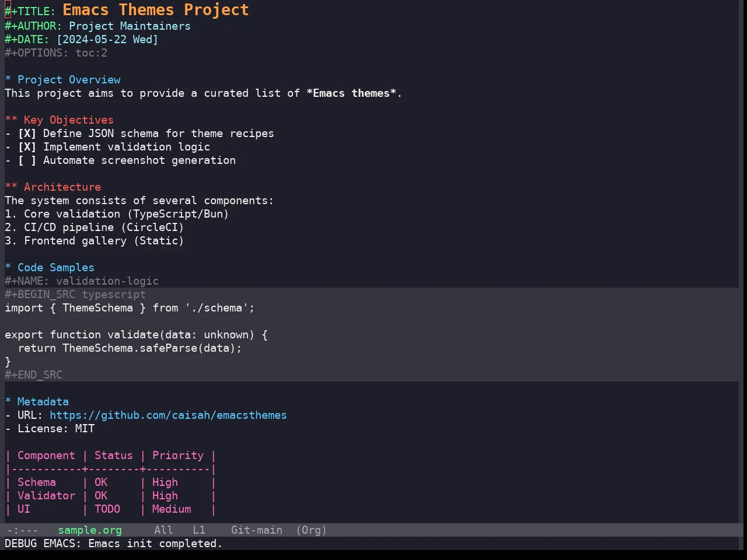Click the 'All' position indicator in mode line
The image size is (747, 560).
(x=163, y=530)
